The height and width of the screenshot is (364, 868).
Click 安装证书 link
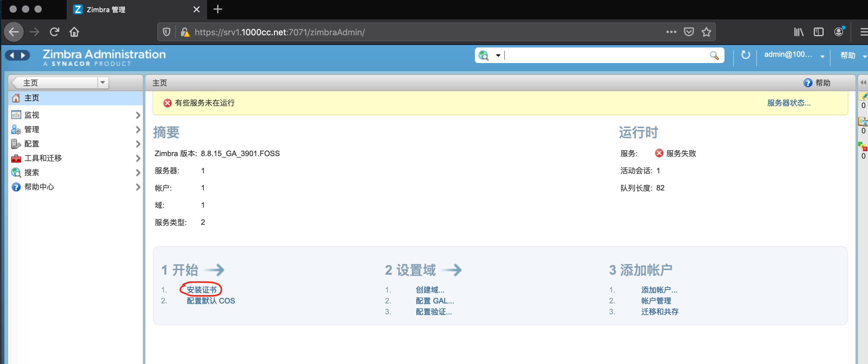(202, 290)
